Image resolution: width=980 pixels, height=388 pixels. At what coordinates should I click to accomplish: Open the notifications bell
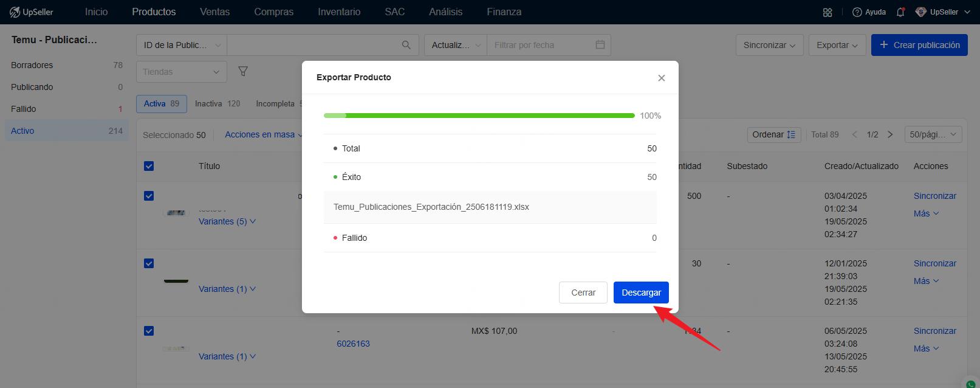coord(900,12)
